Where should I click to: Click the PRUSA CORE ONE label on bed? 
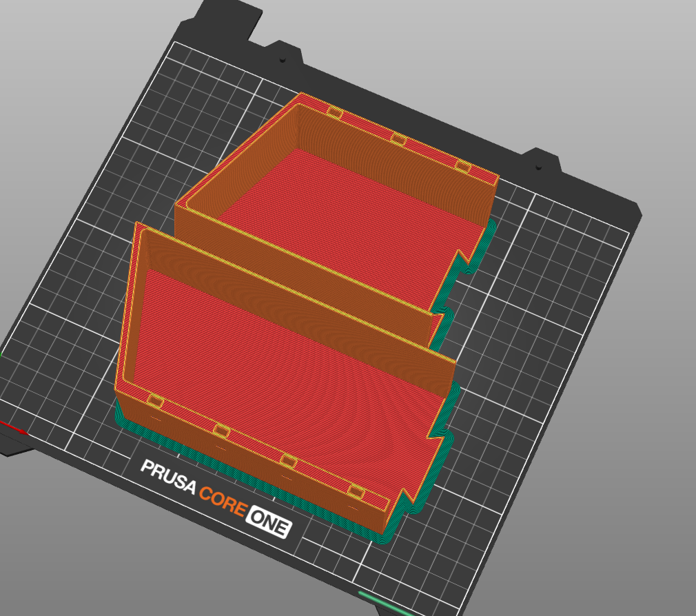pyautogui.click(x=216, y=498)
